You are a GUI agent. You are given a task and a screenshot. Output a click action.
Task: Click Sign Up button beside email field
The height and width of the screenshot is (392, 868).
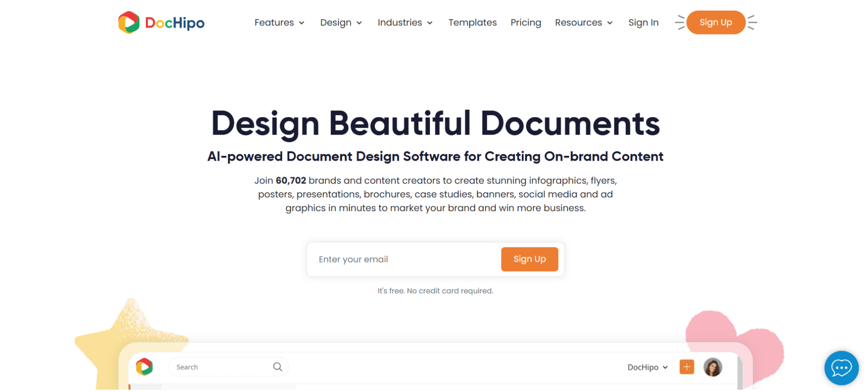coord(529,259)
